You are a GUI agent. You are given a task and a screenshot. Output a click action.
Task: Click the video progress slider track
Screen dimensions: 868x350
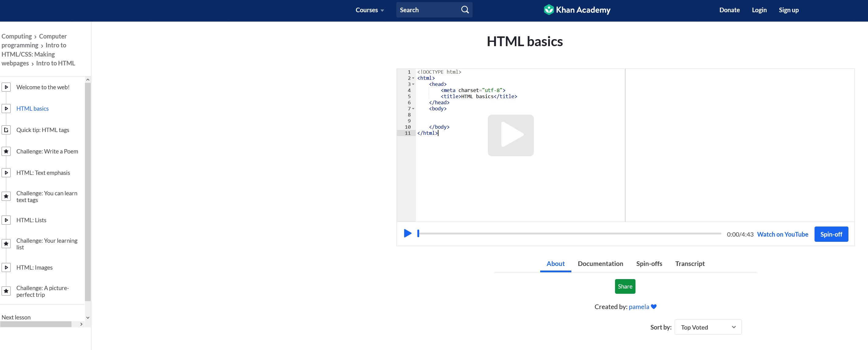pyautogui.click(x=570, y=233)
